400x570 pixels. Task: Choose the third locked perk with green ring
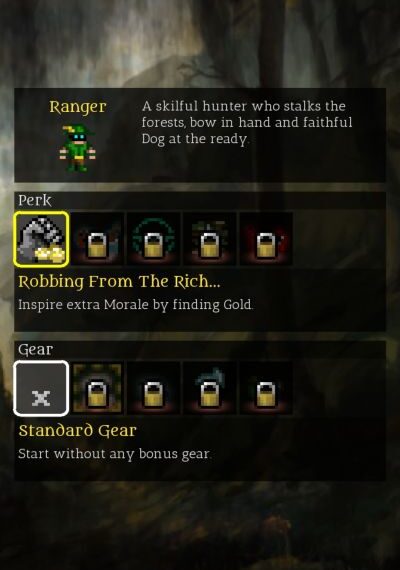(x=153, y=239)
